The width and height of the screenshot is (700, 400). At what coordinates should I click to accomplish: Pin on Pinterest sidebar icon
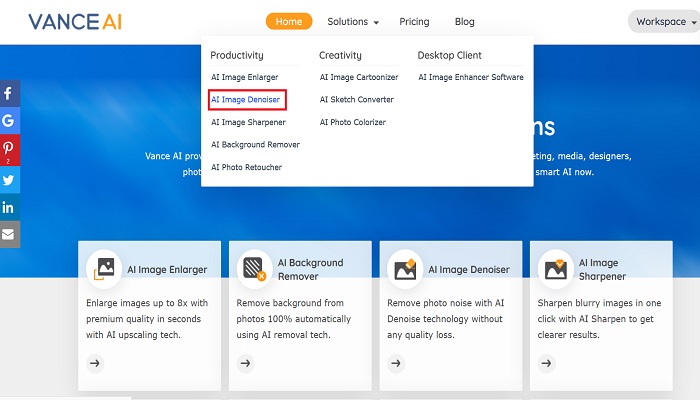(9, 150)
